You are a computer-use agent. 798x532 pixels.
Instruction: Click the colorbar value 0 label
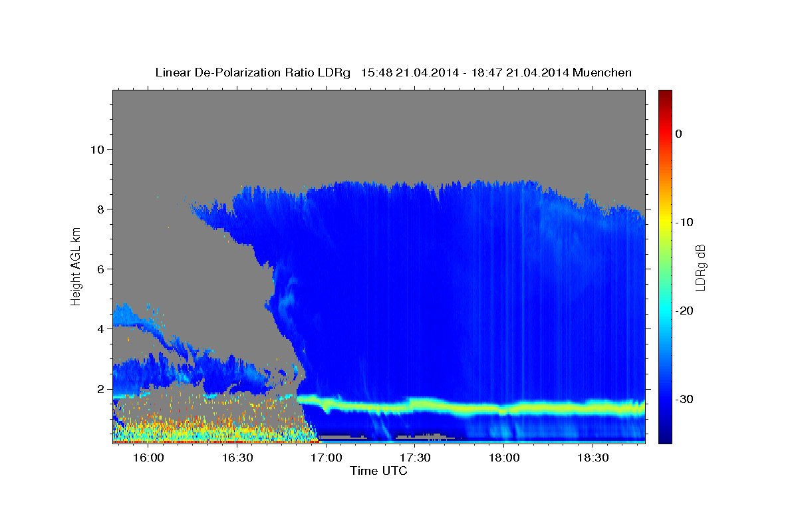(679, 134)
